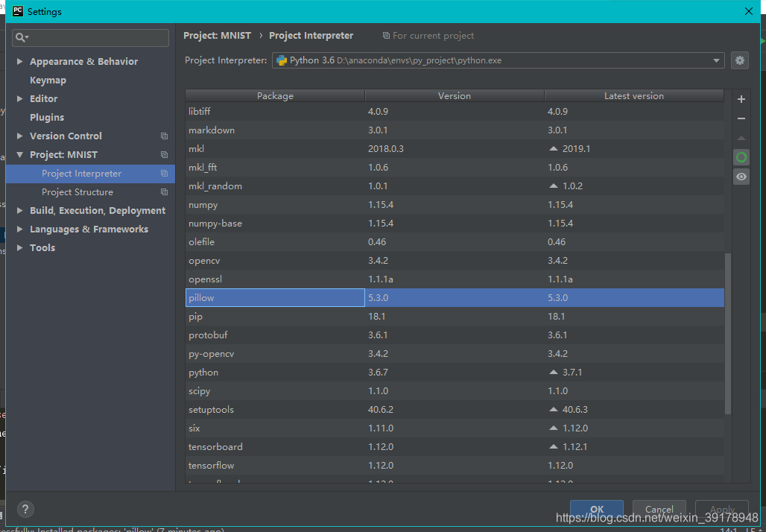Click latest version 3.7.1 for python
The height and width of the screenshot is (532, 766).
(x=572, y=373)
